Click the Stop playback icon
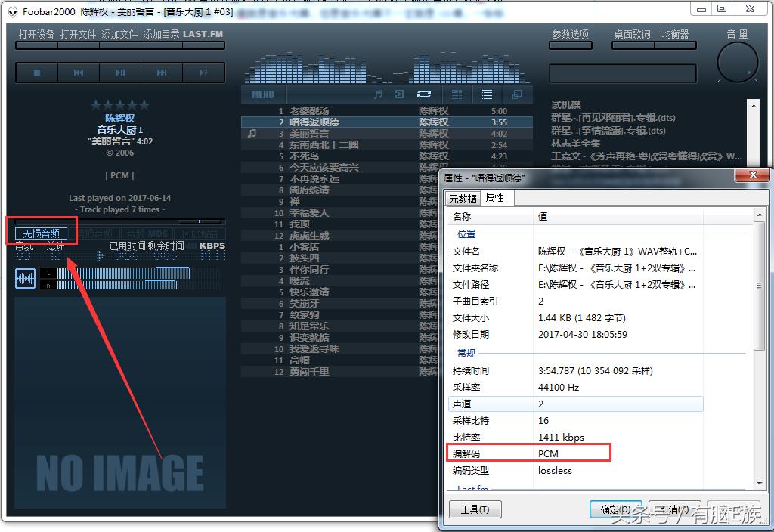Viewport: 774px width, 532px height. click(36, 73)
